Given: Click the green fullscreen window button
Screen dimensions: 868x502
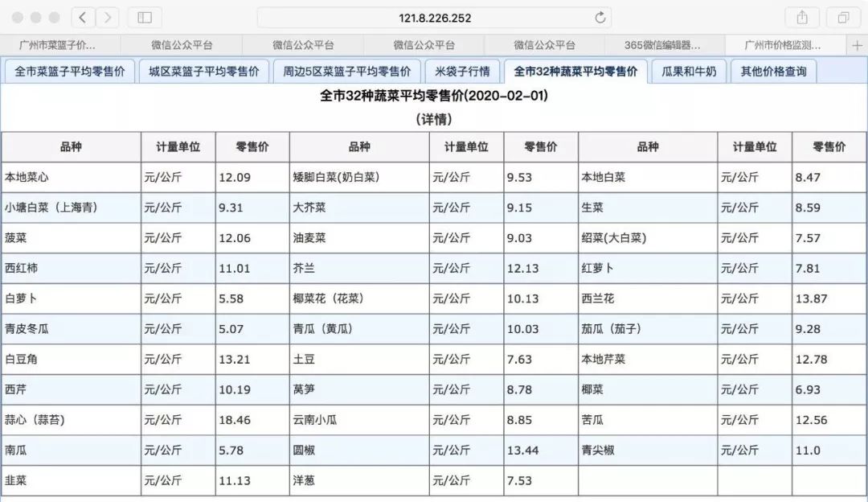Looking at the screenshot, I should pos(55,18).
